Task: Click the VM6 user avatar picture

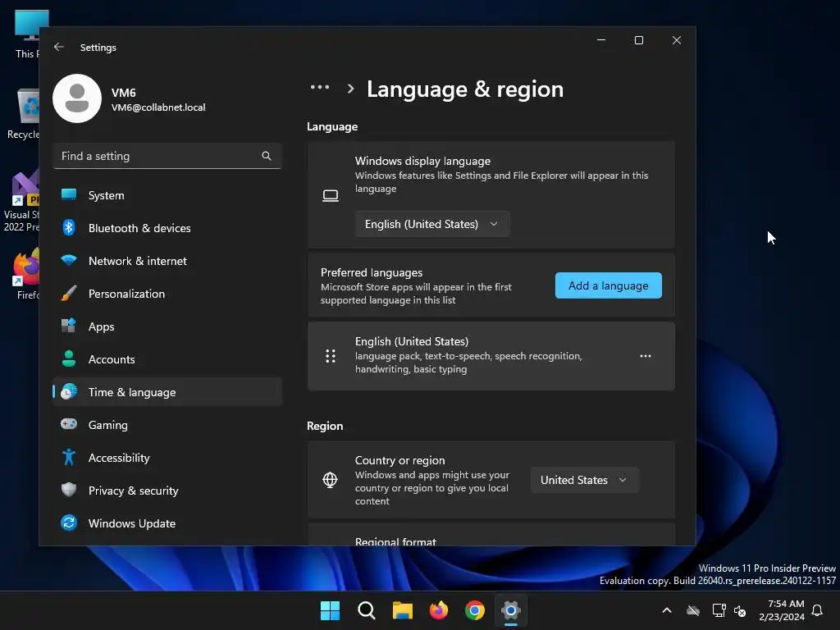Action: [77, 98]
